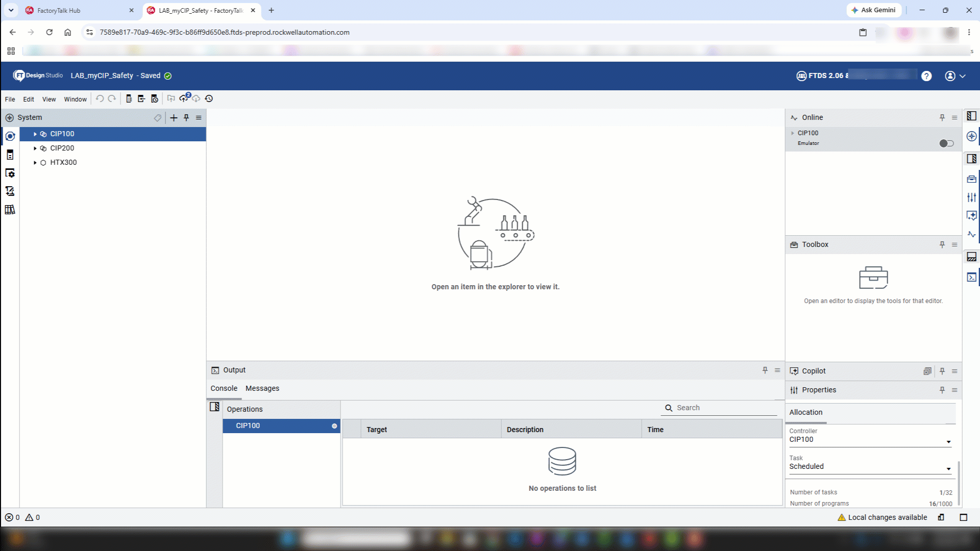This screenshot has width=980, height=551.
Task: Toggle the Operations side panel icon in Output
Action: click(x=214, y=407)
